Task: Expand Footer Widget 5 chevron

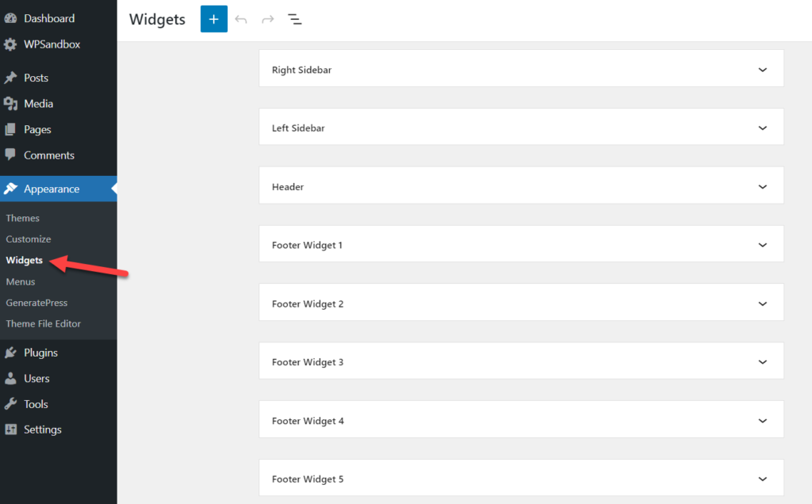Action: tap(762, 479)
